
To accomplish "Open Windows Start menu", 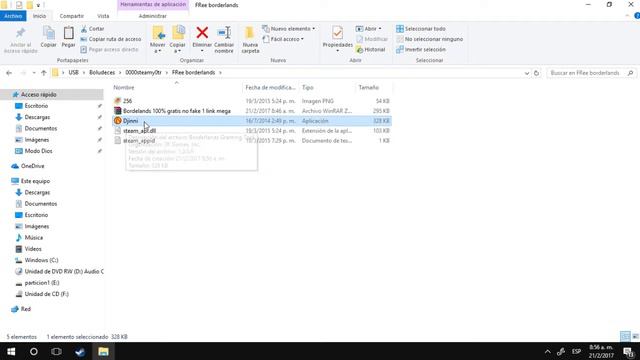I will (x=11, y=351).
